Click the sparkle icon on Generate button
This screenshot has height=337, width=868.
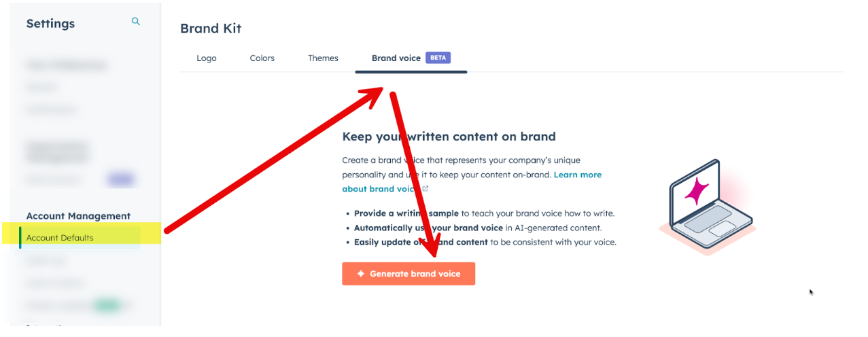(361, 274)
